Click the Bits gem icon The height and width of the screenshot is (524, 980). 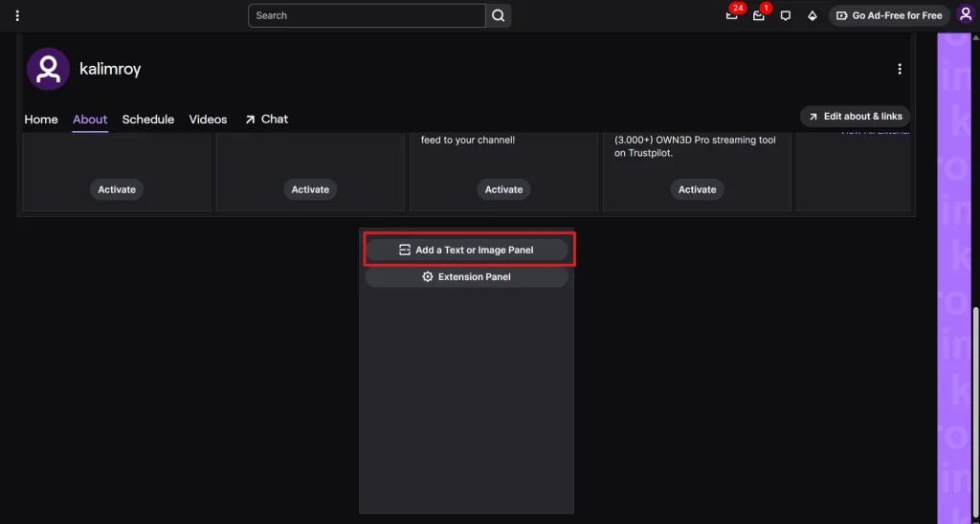click(x=813, y=15)
